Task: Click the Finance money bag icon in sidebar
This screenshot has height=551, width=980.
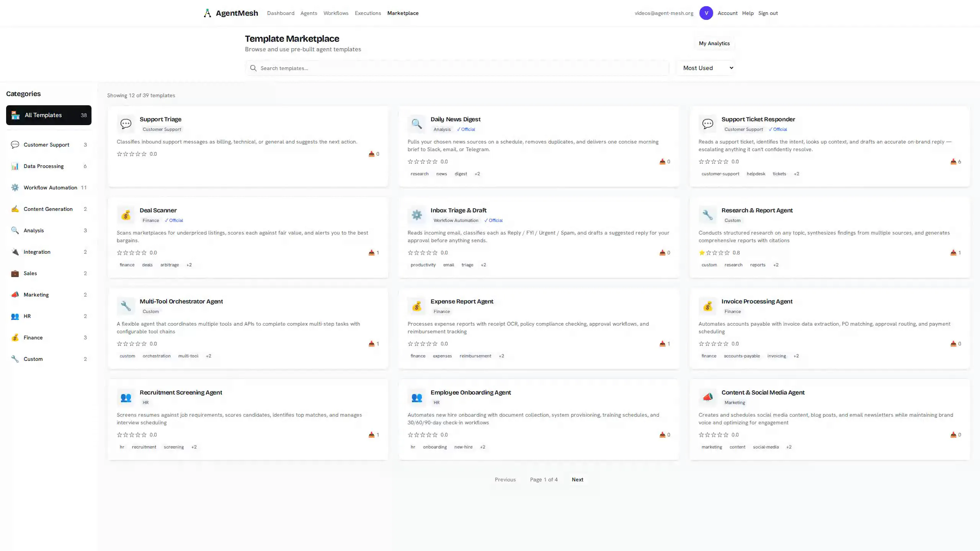Action: click(x=15, y=337)
